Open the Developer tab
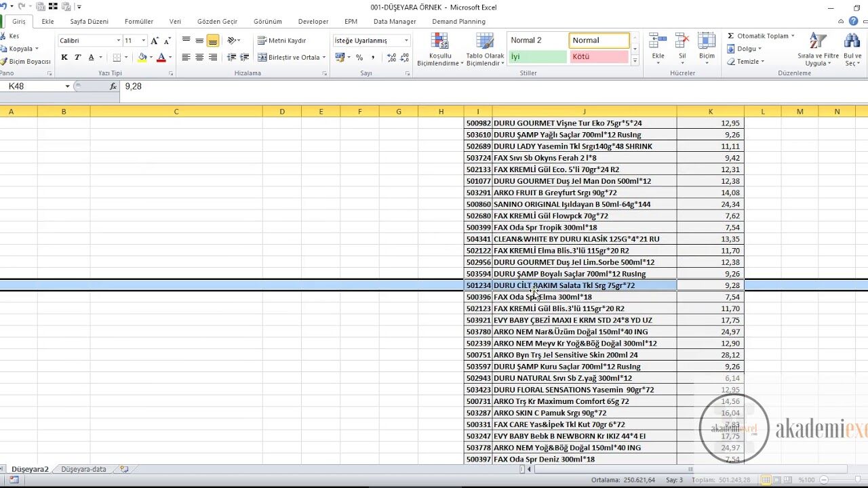Viewport: 868px width, 488px height. pos(313,22)
